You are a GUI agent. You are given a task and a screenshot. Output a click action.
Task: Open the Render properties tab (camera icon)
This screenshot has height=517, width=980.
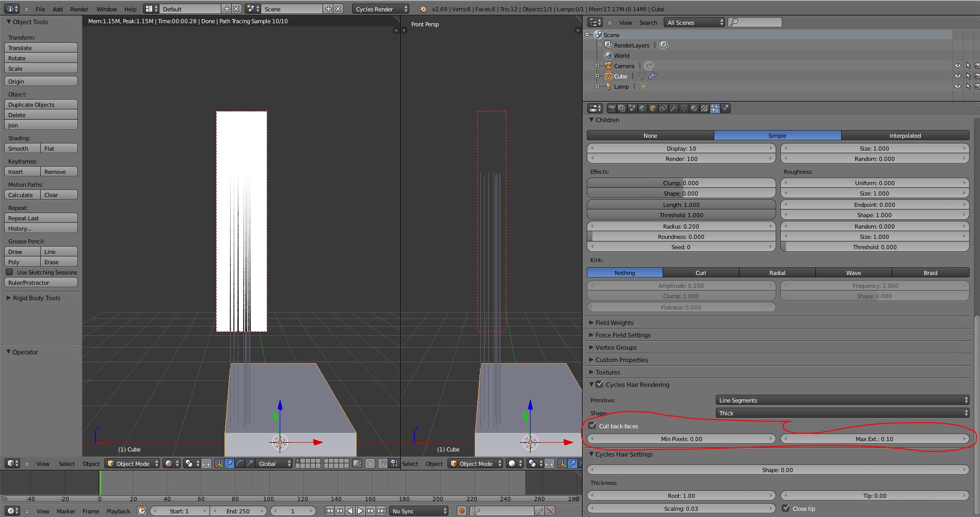(612, 108)
